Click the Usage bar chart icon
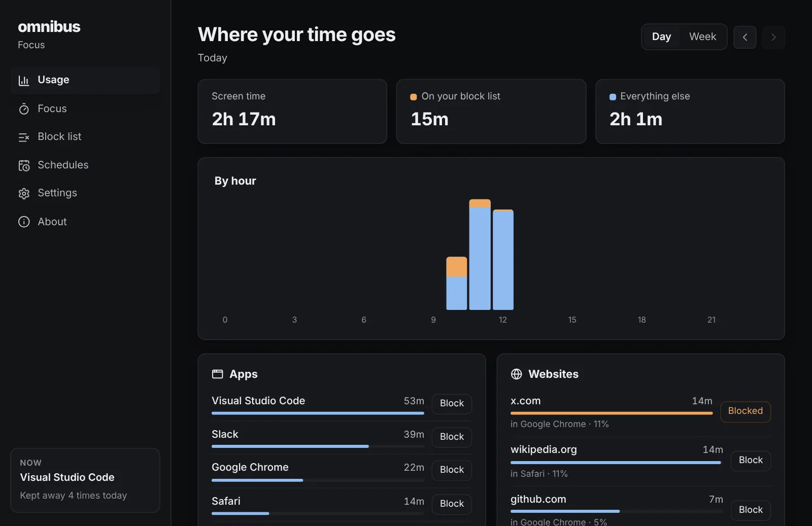812x526 pixels. click(24, 80)
